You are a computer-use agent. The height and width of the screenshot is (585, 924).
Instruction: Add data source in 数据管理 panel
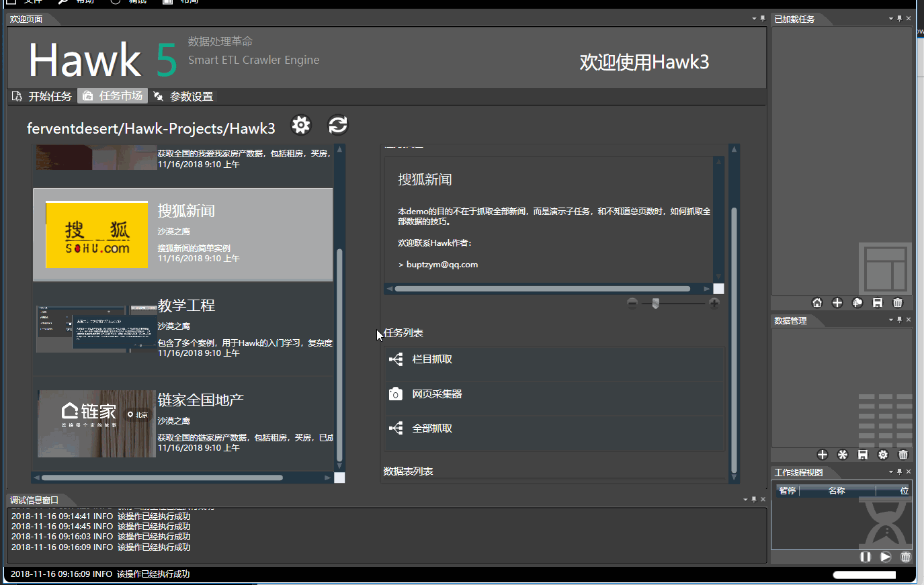[823, 455]
